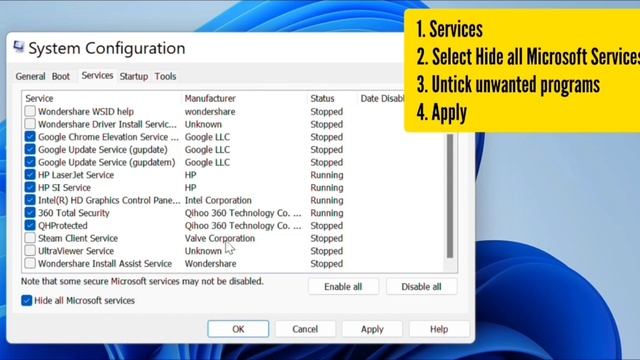The height and width of the screenshot is (360, 640).
Task: Tick Wondershare Driver Install Service checkbox
Action: [30, 124]
